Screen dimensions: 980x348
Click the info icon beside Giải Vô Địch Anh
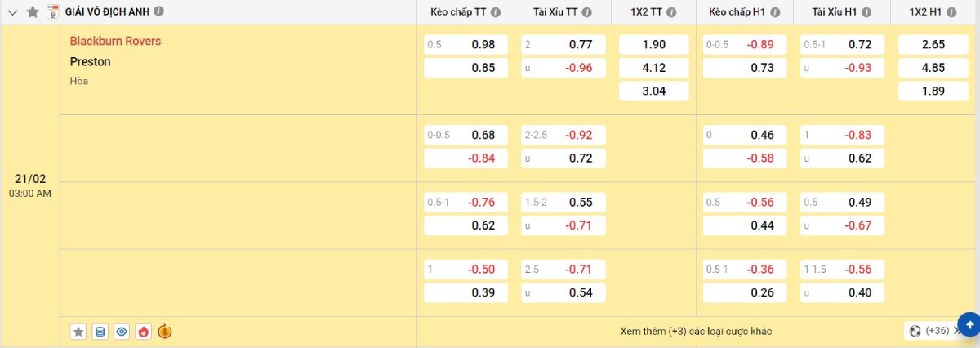click(158, 11)
